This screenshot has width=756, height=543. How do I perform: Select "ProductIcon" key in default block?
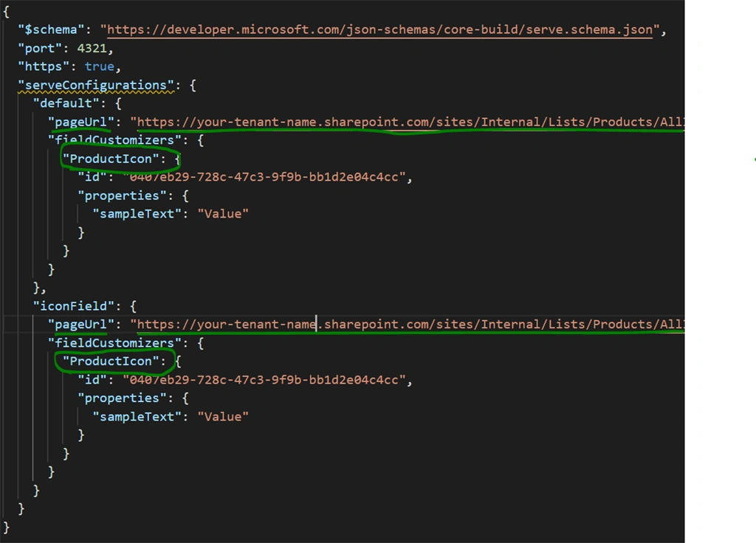pos(111,159)
